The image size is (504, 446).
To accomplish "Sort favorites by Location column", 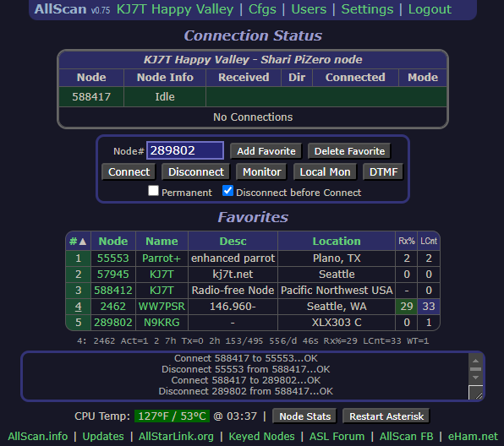I will (x=337, y=241).
